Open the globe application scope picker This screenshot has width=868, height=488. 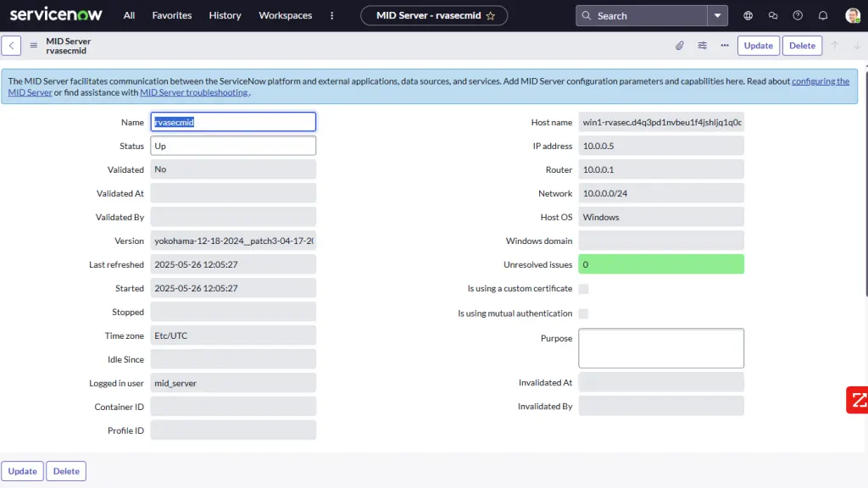click(748, 15)
